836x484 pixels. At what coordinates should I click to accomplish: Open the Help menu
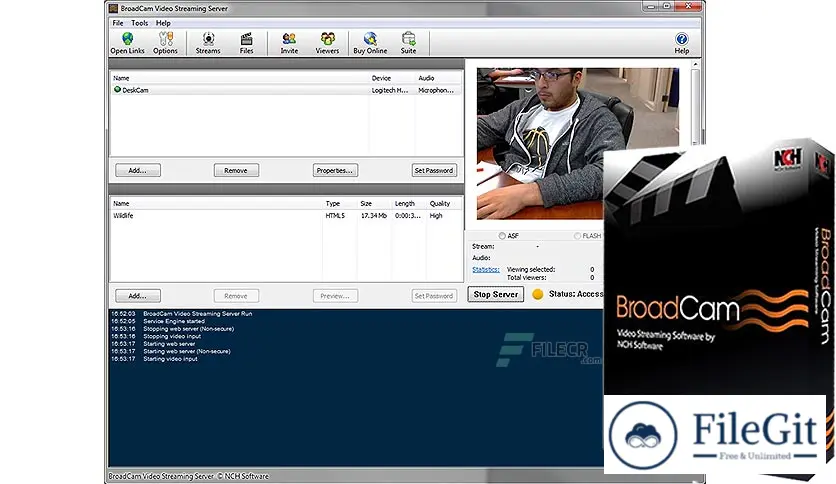163,23
